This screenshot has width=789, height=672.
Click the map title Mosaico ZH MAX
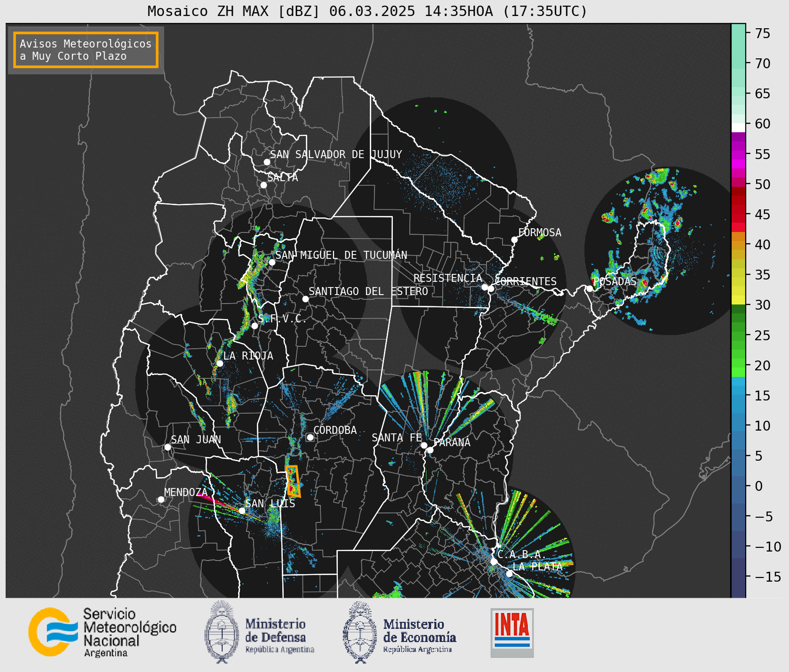click(x=367, y=11)
